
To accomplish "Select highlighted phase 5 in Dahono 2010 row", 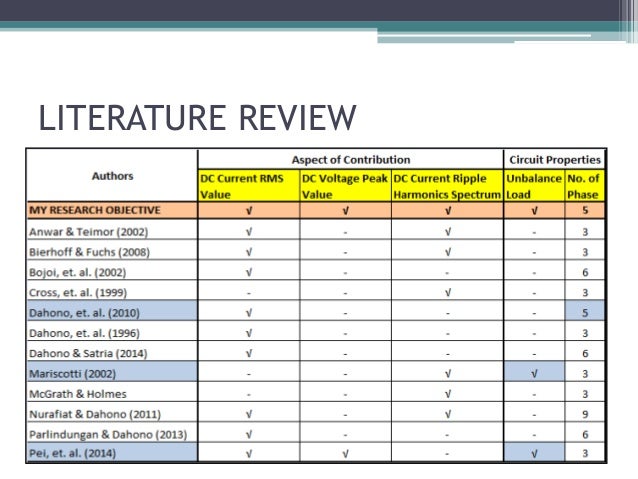I will (x=585, y=313).
